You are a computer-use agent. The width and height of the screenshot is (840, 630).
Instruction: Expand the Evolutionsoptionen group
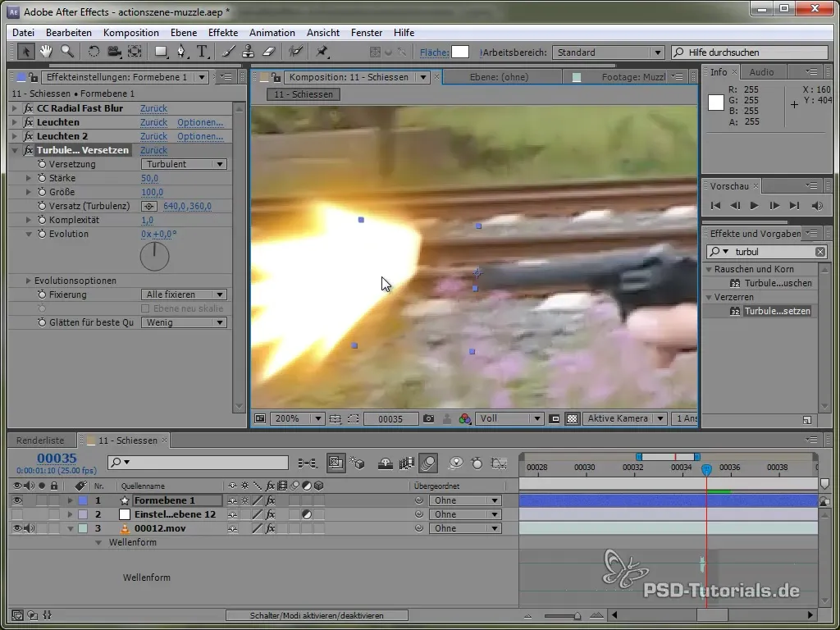(29, 281)
